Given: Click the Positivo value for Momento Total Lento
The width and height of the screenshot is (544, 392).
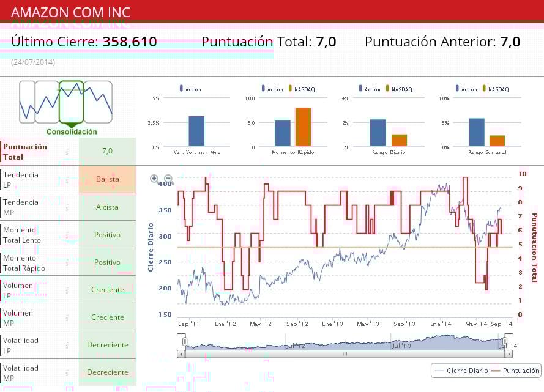Looking at the screenshot, I should (107, 235).
